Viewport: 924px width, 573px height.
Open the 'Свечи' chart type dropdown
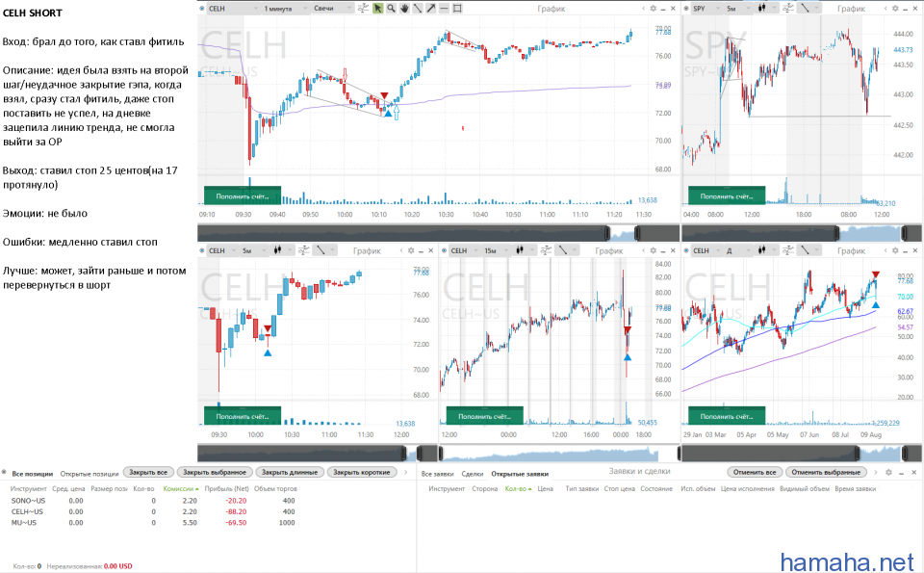point(332,9)
